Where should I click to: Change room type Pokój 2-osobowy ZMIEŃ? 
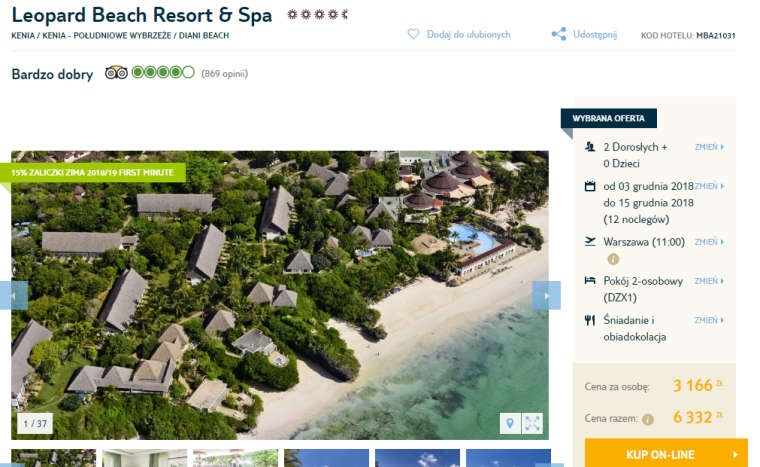[x=709, y=281]
